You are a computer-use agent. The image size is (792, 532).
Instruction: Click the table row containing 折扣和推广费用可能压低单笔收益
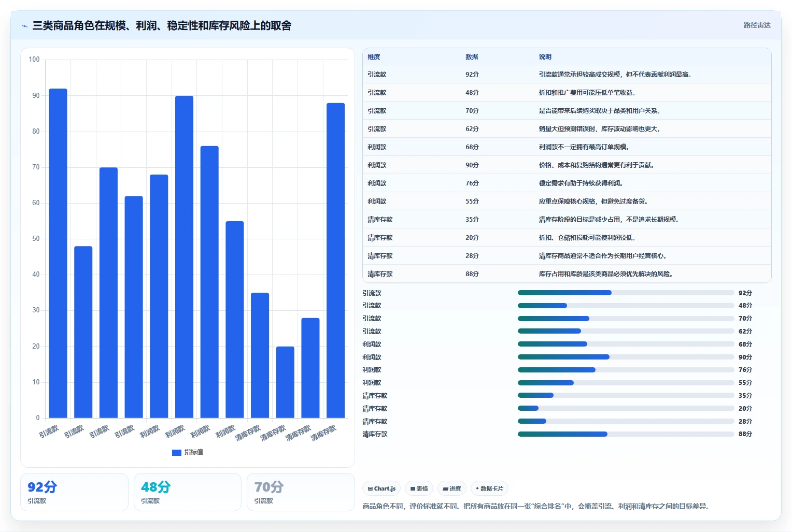[567, 93]
